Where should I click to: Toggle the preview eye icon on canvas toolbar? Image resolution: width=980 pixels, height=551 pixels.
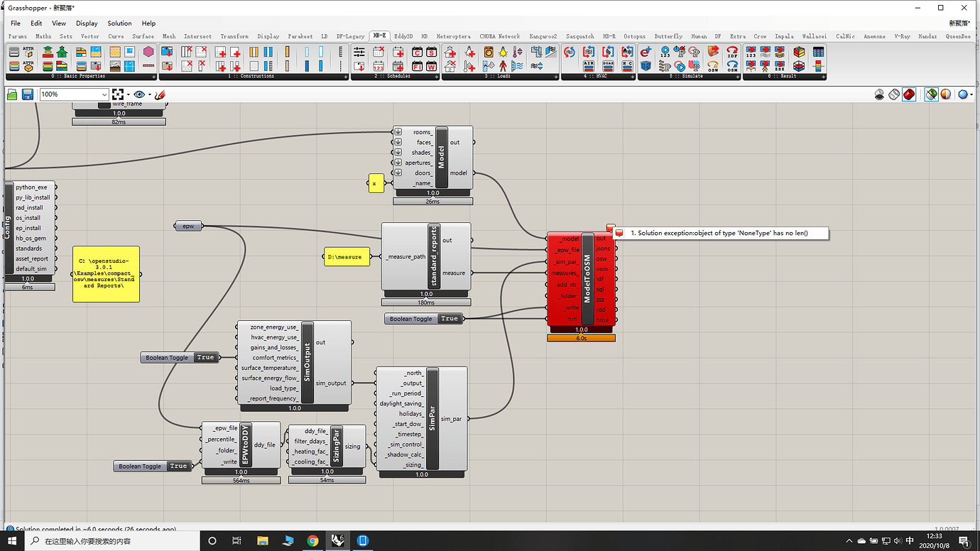click(x=139, y=94)
